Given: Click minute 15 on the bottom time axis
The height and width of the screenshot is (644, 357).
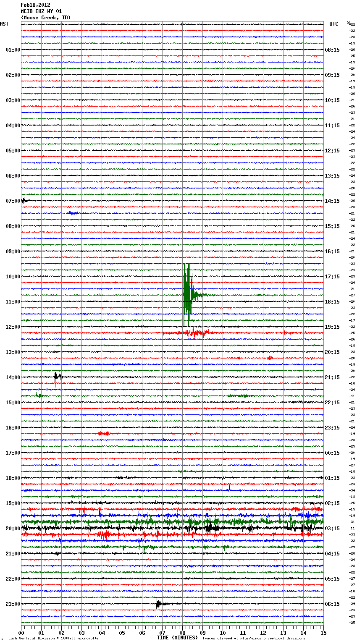Looking at the screenshot, I should (323, 632).
